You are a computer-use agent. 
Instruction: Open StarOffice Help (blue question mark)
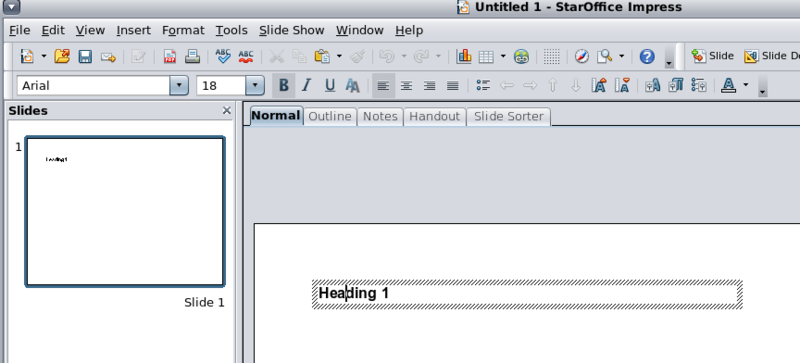[647, 56]
